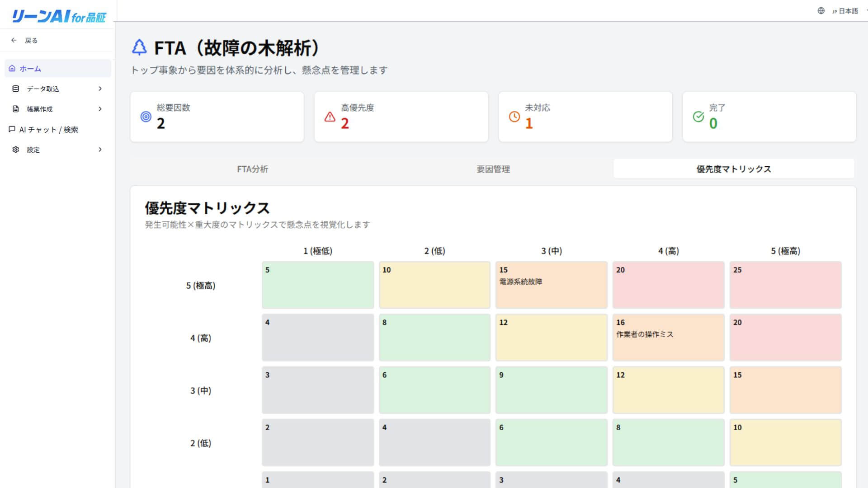The height and width of the screenshot is (488, 868).
Task: Click the document icon beside 帳票作成
Action: click(x=16, y=109)
